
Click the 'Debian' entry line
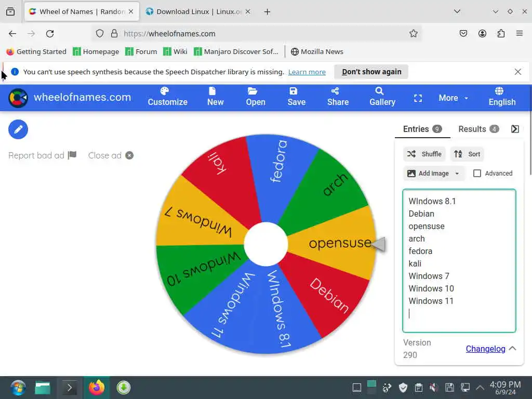pos(421,214)
